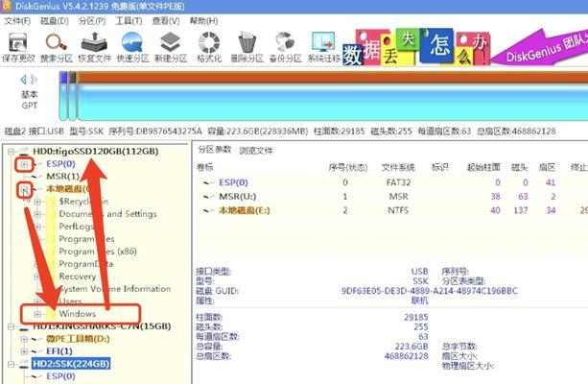Collapse the HD2:SSK(224GB) tree node

12,364
